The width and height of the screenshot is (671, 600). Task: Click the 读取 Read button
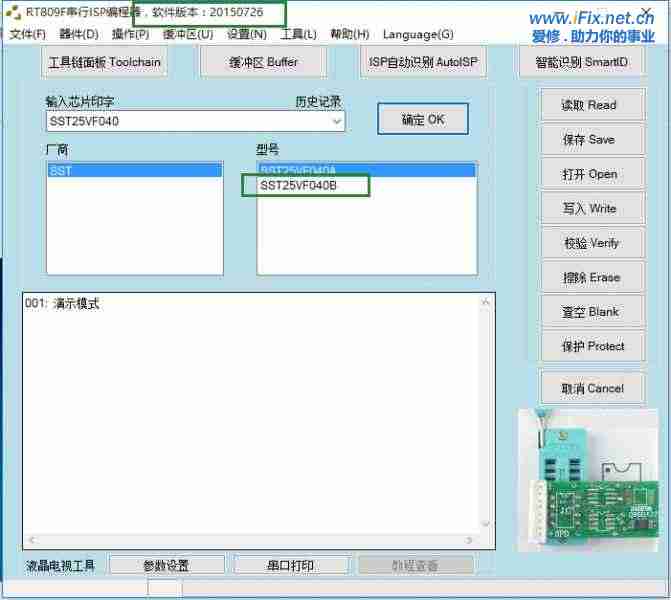589,105
